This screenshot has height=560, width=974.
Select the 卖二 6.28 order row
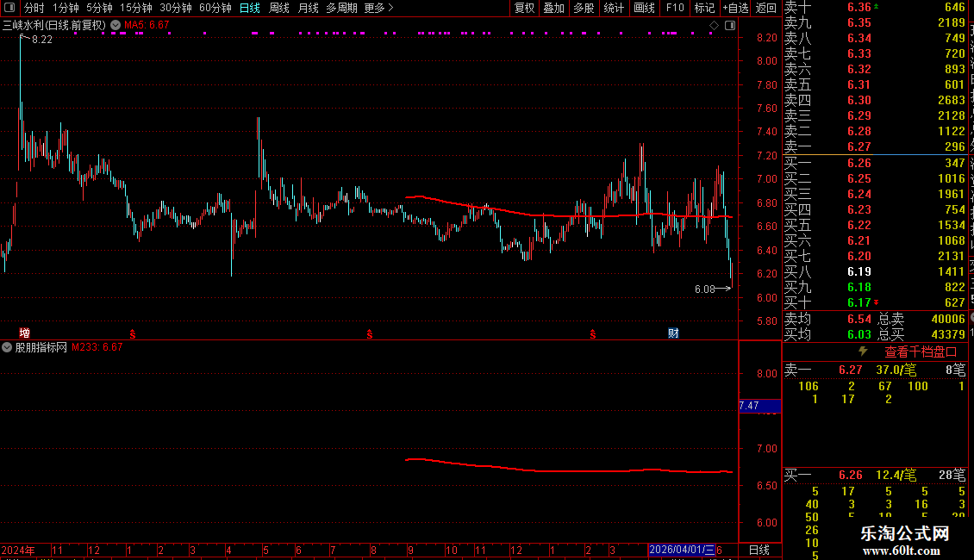click(875, 131)
